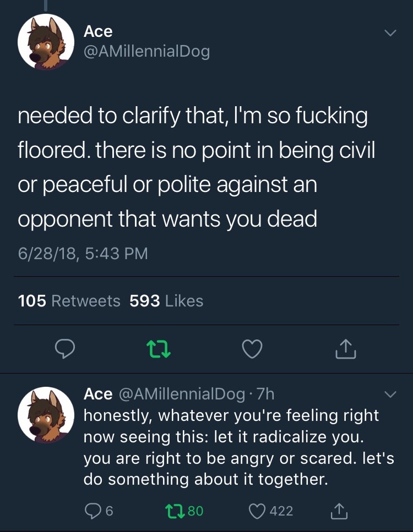
Task: View the 105 Retweets list
Action: pyautogui.click(x=69, y=301)
